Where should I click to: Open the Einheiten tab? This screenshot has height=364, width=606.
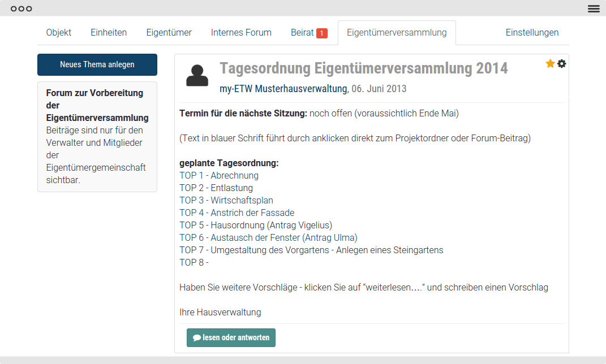[109, 33]
